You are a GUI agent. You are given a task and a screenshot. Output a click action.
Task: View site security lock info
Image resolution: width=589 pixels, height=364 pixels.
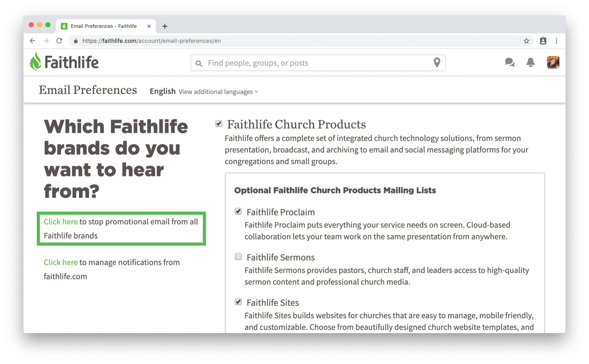76,41
